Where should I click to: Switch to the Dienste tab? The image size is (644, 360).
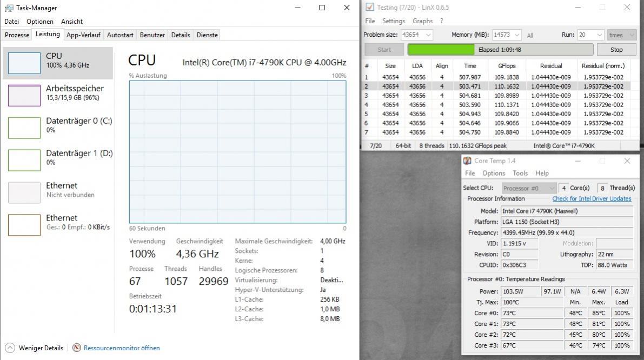(x=207, y=35)
